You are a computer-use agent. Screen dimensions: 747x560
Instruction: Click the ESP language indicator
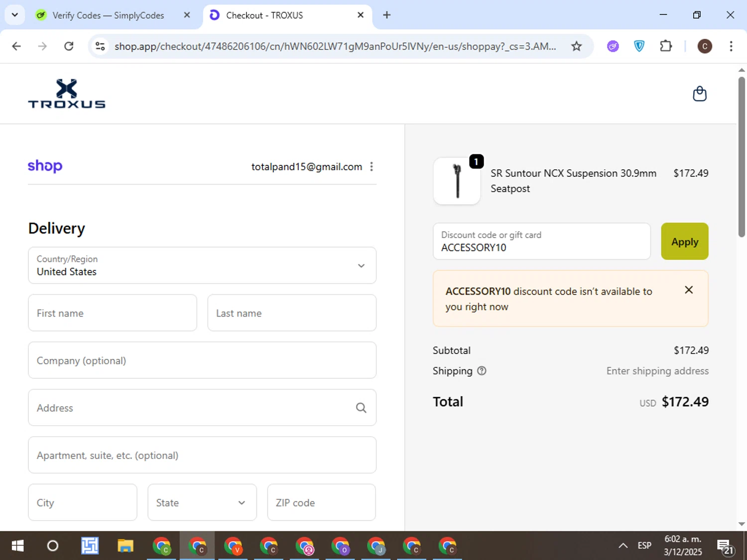coord(644,546)
